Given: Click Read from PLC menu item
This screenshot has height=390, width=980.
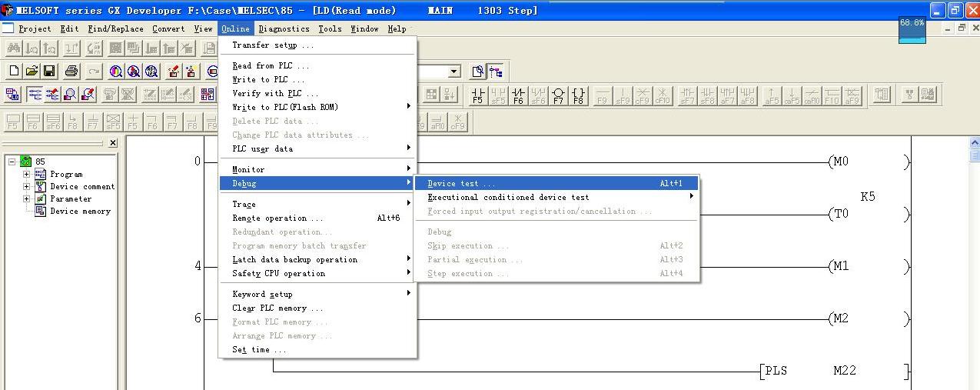Looking at the screenshot, I should point(271,65).
